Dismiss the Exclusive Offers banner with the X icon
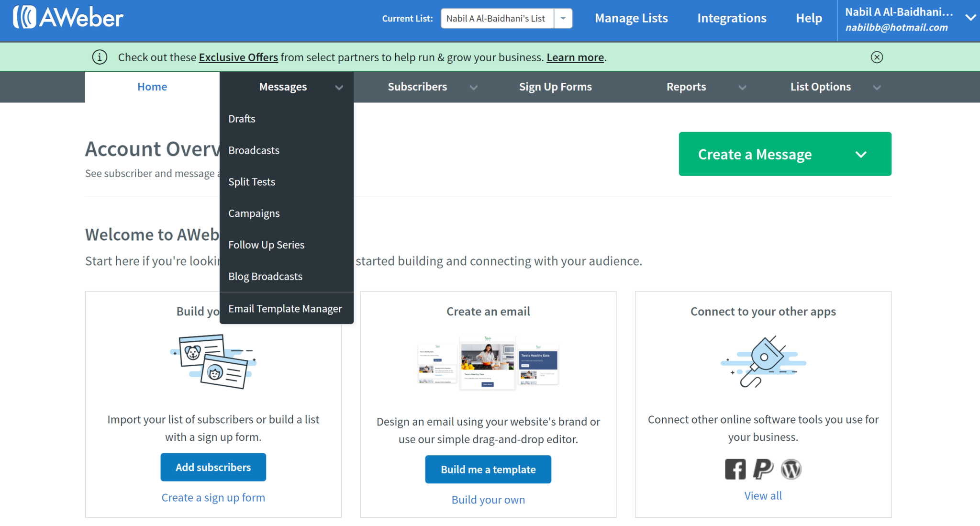980x526 pixels. 877,57
